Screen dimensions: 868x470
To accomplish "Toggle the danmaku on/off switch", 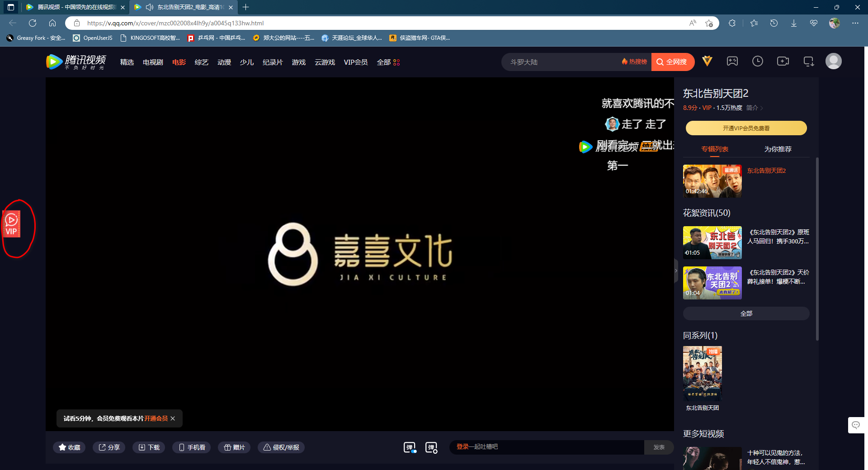I will (x=410, y=447).
